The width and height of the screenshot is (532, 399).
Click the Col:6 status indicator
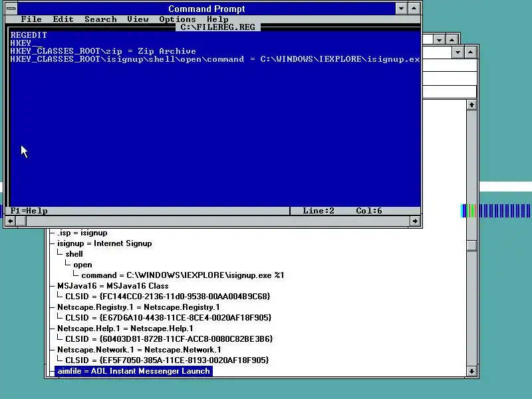tap(369, 211)
